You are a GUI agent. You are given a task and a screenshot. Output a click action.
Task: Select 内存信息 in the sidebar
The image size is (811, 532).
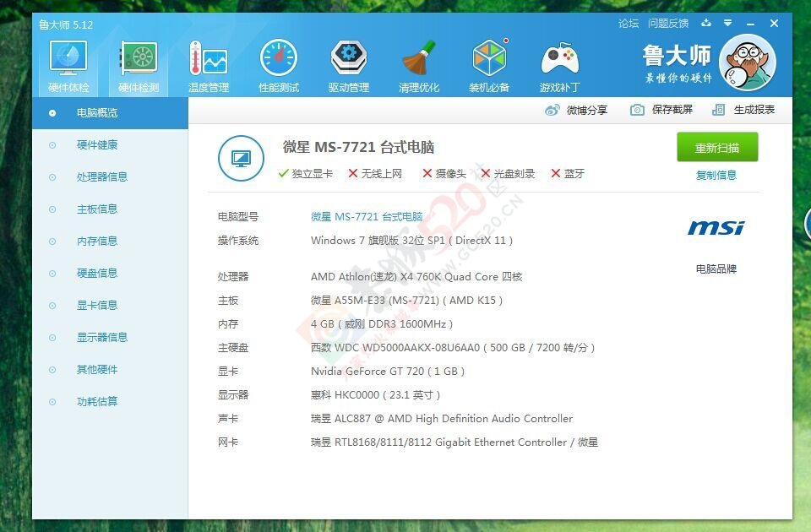[x=110, y=241]
